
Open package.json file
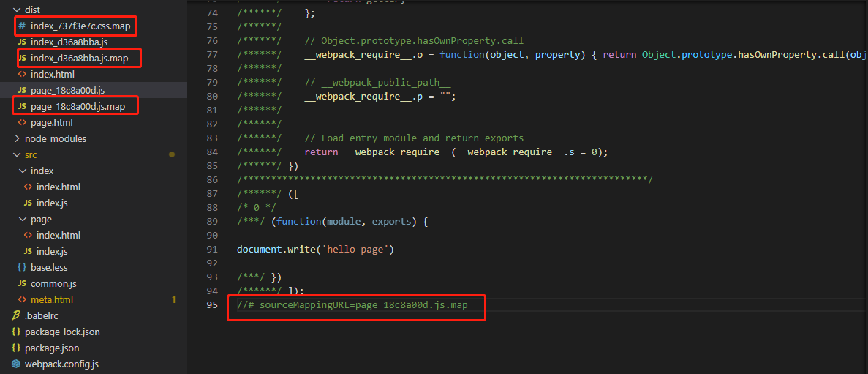point(52,348)
